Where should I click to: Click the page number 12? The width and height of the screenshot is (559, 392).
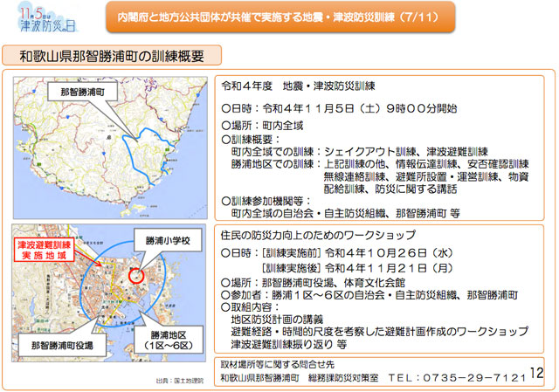(x=536, y=373)
